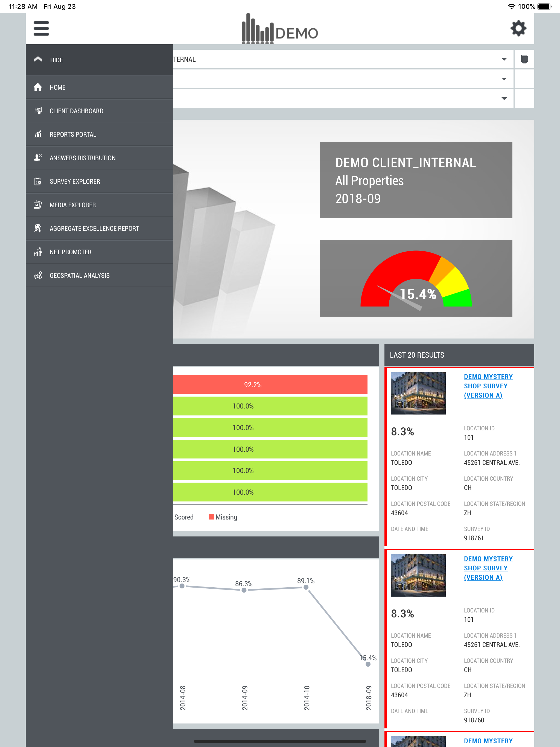The width and height of the screenshot is (560, 747).
Task: Click Survey ID value 918761
Action: (474, 538)
